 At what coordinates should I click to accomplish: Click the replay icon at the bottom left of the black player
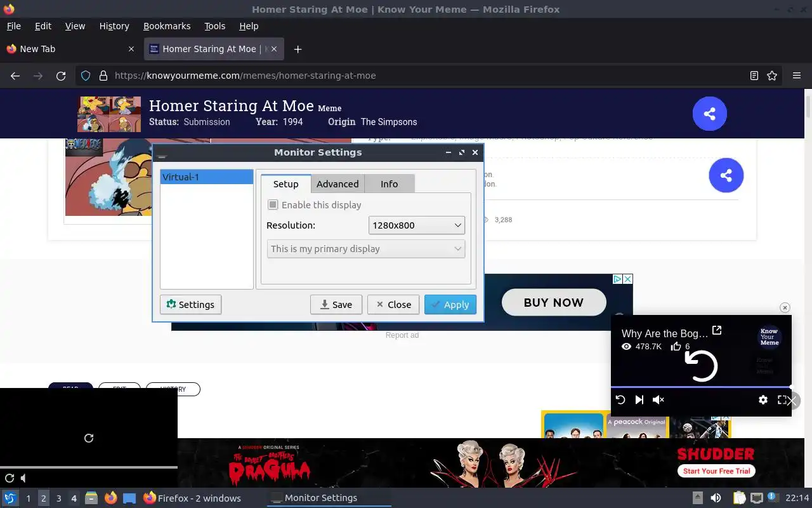(10, 478)
